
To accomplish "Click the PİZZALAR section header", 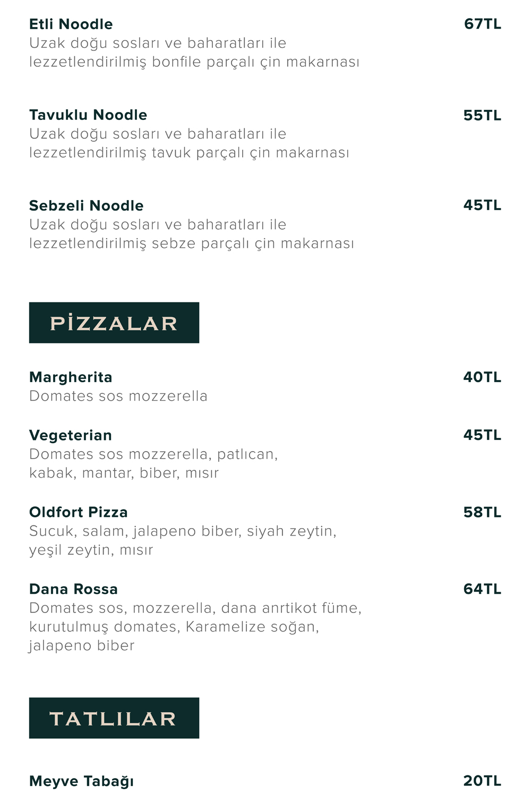I will [x=114, y=323].
